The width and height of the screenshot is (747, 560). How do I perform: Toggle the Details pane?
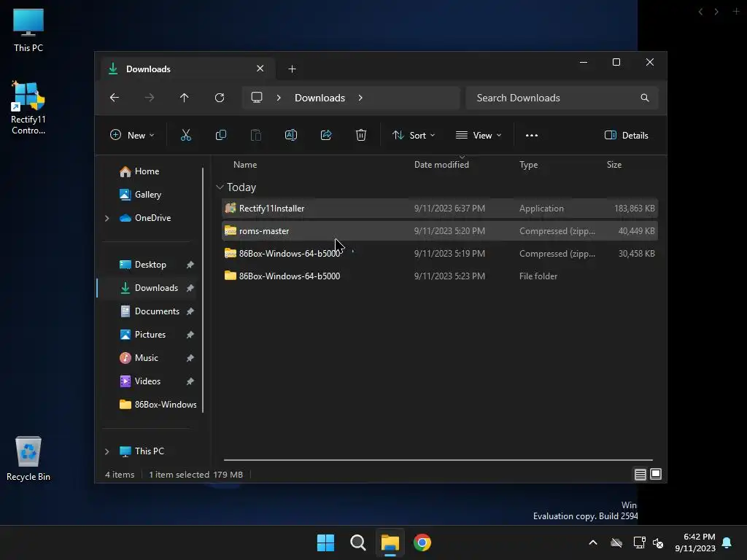[x=627, y=135]
